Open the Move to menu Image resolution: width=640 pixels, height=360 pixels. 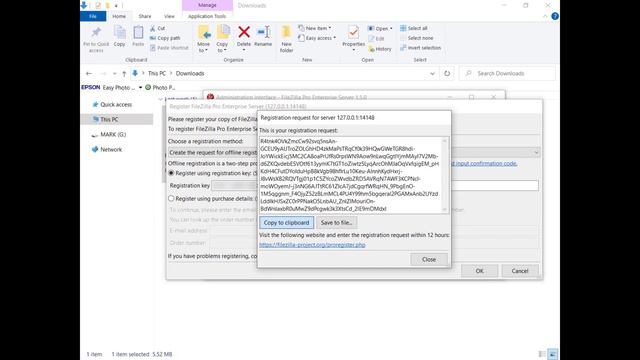[x=203, y=39]
